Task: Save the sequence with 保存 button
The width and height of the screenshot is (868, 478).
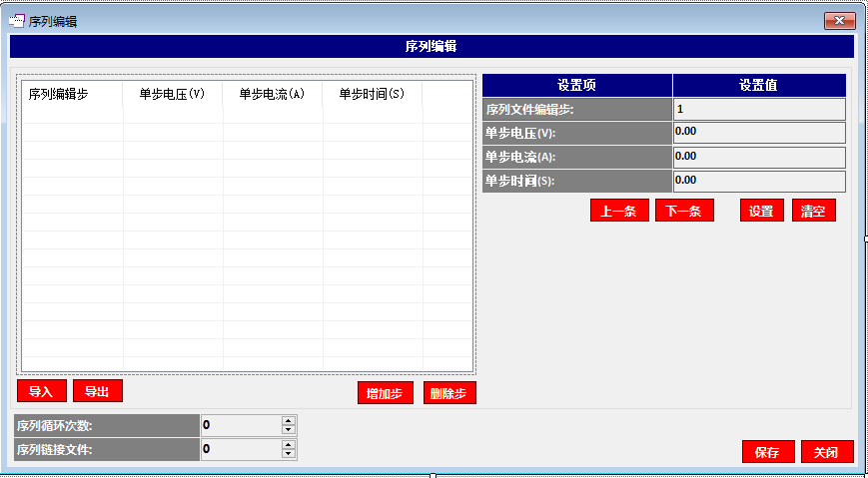Action: 767,452
